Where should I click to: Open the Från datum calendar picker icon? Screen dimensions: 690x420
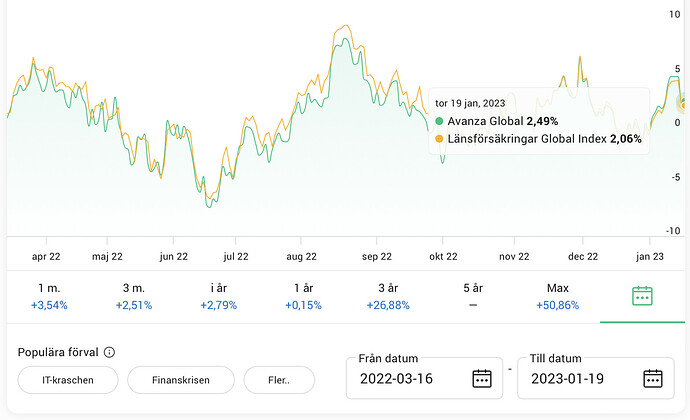pos(482,379)
